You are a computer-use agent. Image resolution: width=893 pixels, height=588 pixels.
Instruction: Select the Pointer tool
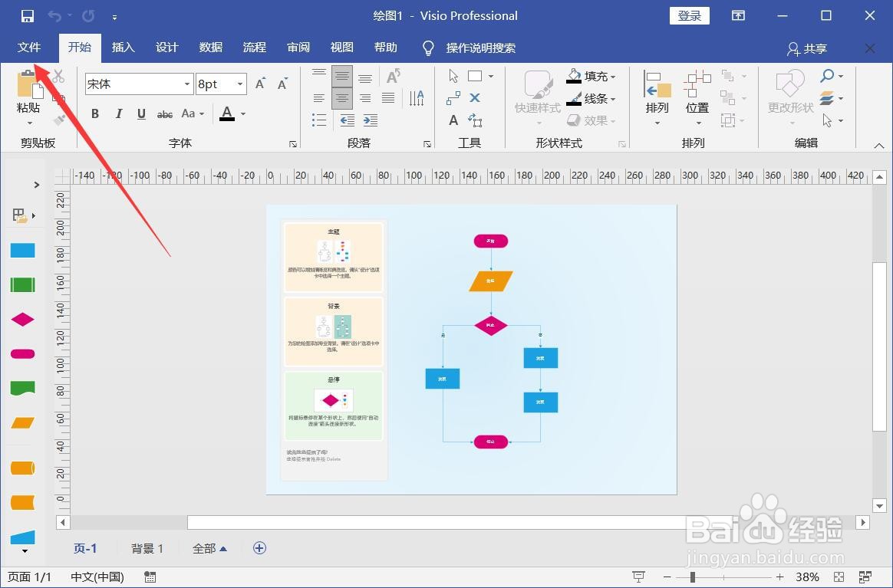pyautogui.click(x=453, y=76)
